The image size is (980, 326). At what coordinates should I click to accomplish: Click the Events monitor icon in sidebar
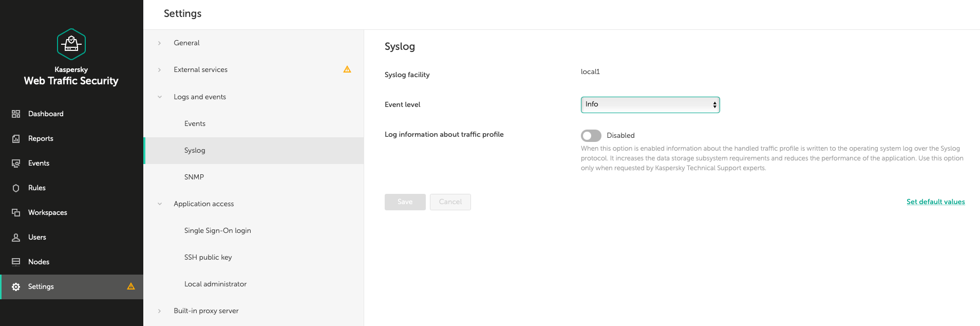(16, 163)
